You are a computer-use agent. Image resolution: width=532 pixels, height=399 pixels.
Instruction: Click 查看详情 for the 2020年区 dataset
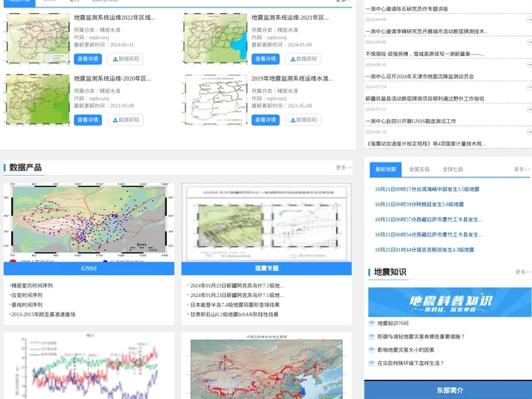(88, 120)
